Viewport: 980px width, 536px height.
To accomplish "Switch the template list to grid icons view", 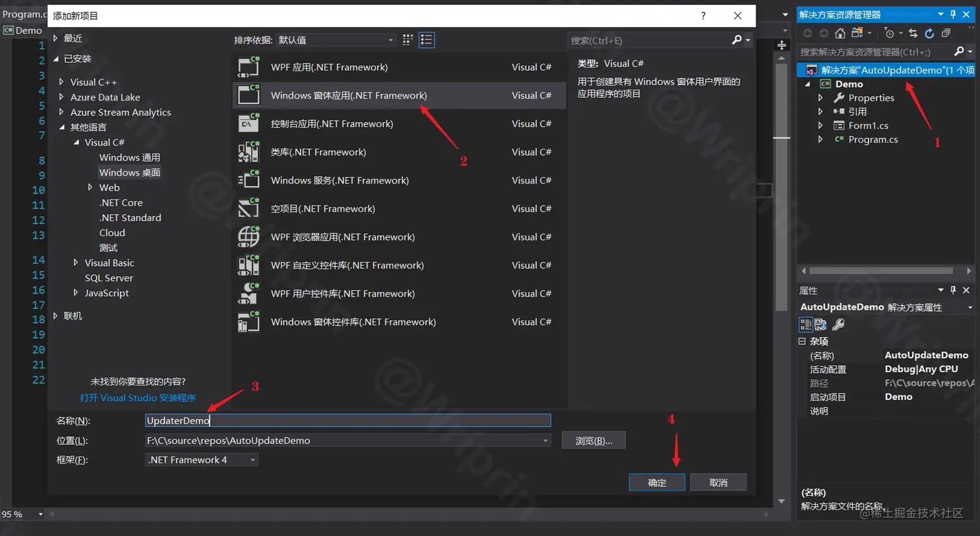I will tap(408, 40).
